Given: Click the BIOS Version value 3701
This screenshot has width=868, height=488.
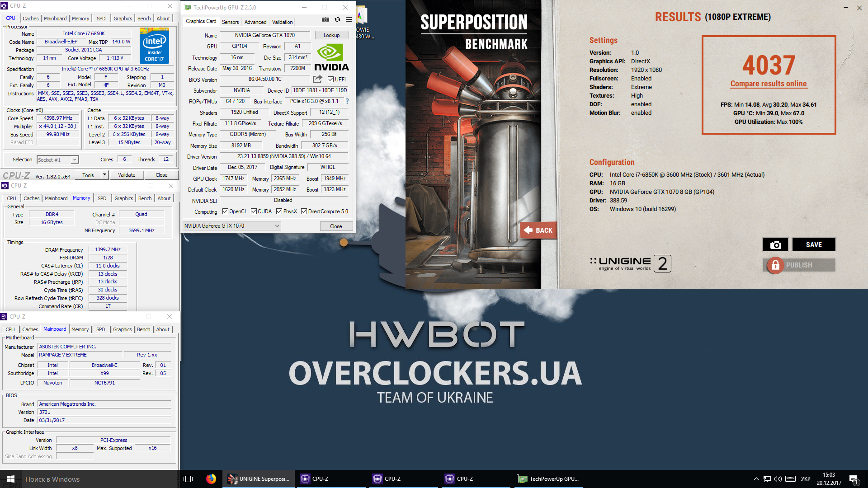Looking at the screenshot, I should pos(104,412).
